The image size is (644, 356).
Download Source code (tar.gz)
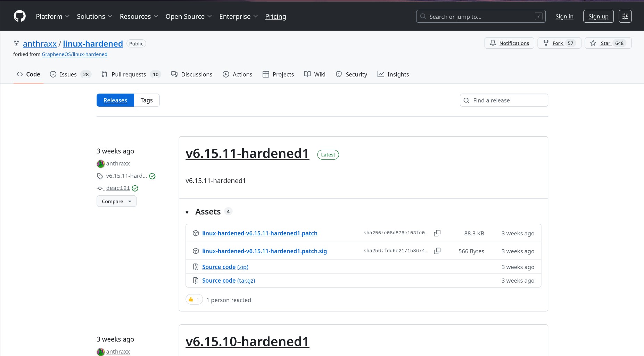229,281
